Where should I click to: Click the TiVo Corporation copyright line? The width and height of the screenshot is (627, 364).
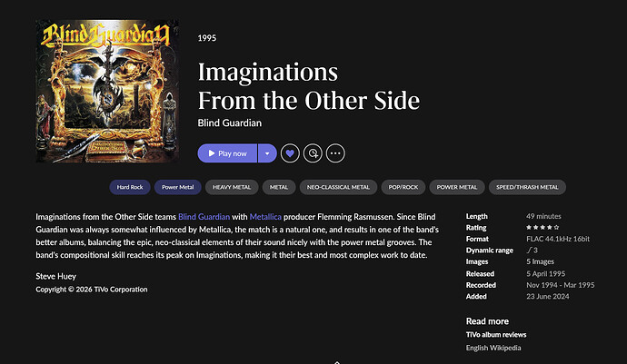[92, 290]
